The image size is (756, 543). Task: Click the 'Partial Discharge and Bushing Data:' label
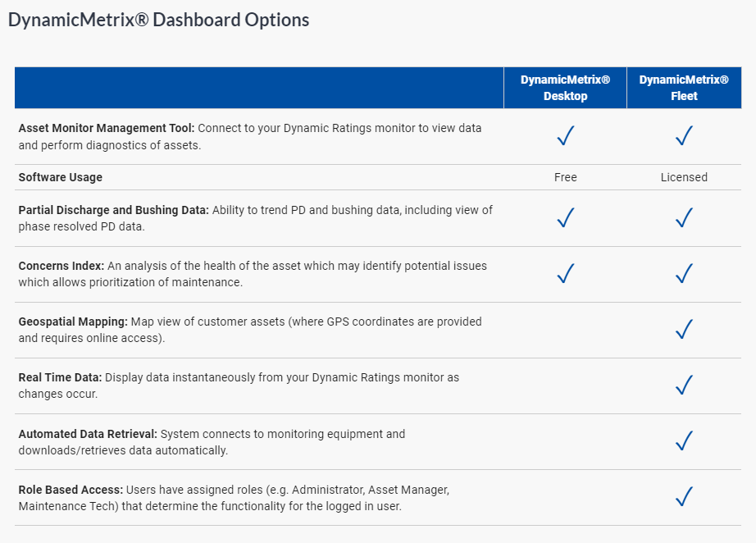tap(114, 210)
